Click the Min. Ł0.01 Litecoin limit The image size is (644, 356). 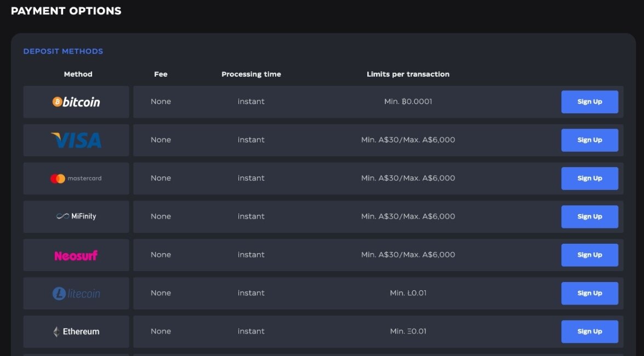point(408,293)
